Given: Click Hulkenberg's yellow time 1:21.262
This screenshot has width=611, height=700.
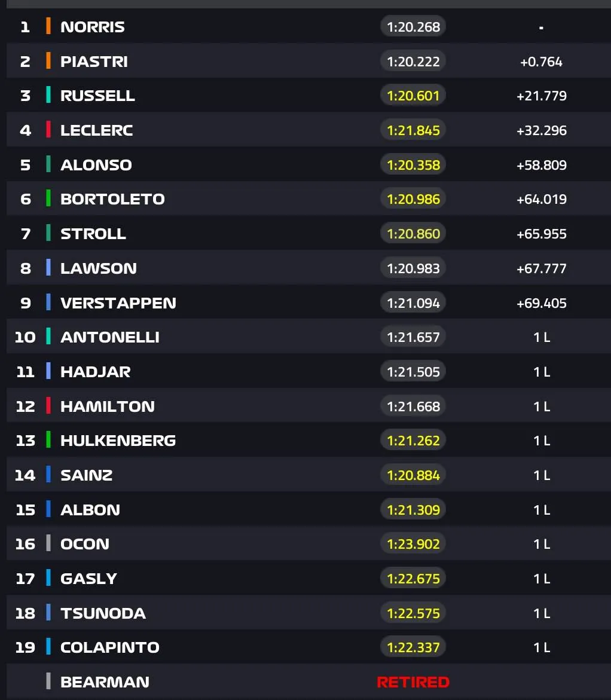Looking at the screenshot, I should tap(413, 441).
